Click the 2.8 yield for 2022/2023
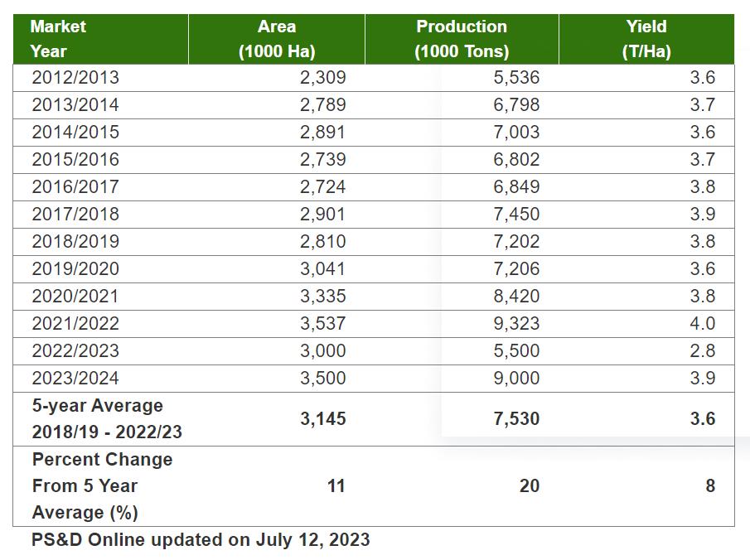 click(702, 351)
